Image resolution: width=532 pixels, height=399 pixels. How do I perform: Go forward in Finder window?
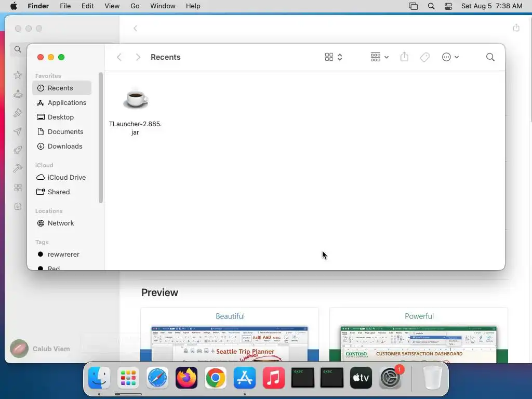(138, 57)
